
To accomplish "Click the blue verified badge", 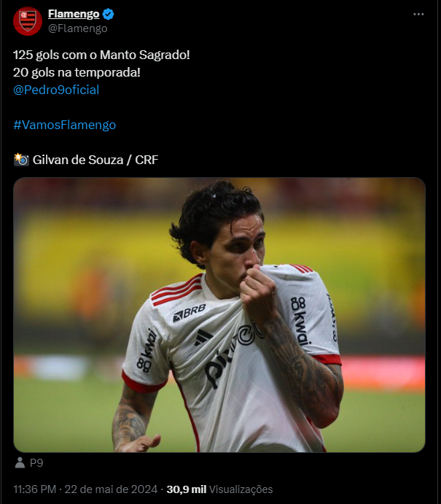I will click(x=108, y=14).
